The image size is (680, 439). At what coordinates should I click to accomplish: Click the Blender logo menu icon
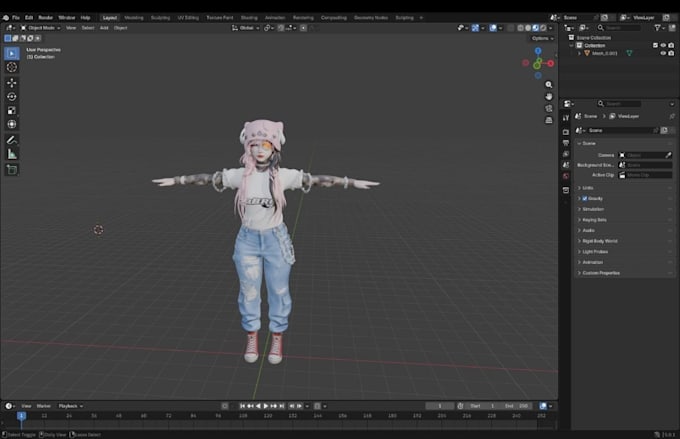6,18
